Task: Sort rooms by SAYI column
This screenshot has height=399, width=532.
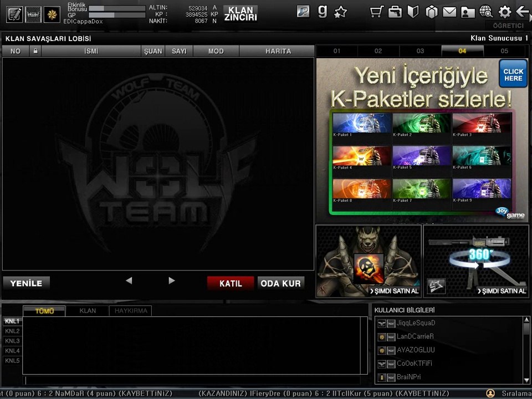Action: (179, 51)
